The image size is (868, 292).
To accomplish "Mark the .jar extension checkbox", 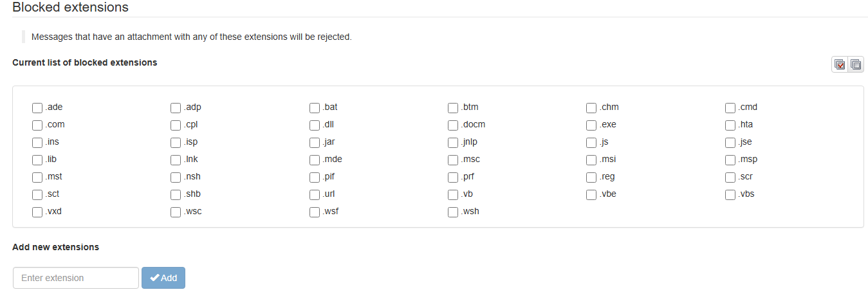I will [315, 142].
